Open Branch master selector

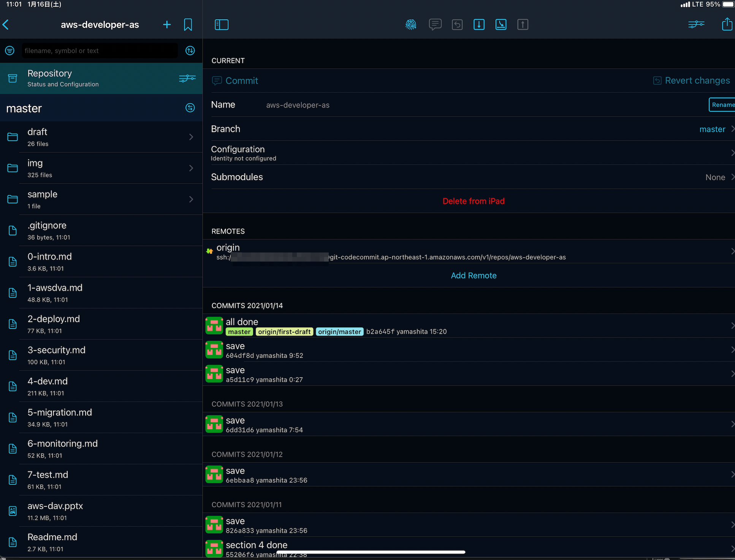[473, 129]
